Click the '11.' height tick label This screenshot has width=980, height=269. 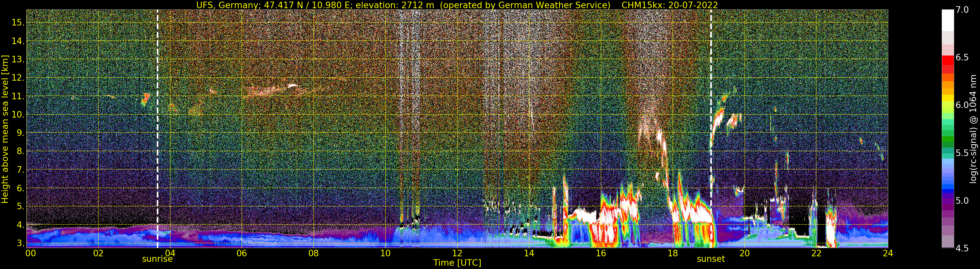(x=18, y=96)
